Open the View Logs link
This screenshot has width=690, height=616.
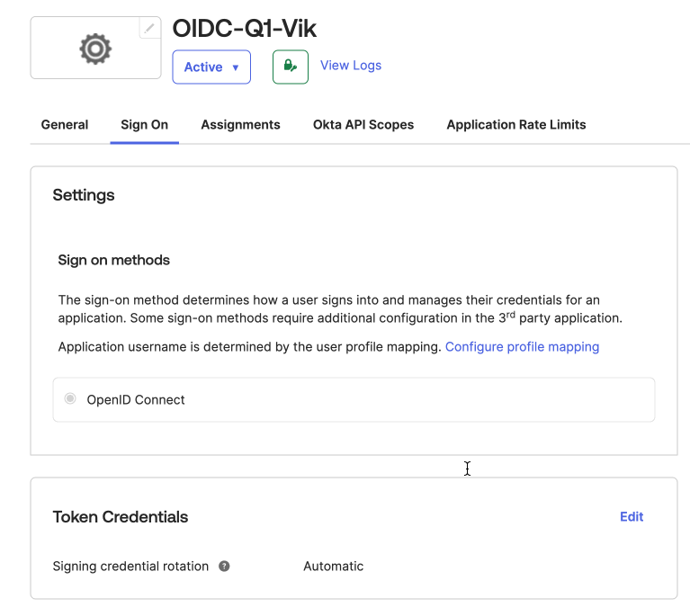(351, 66)
